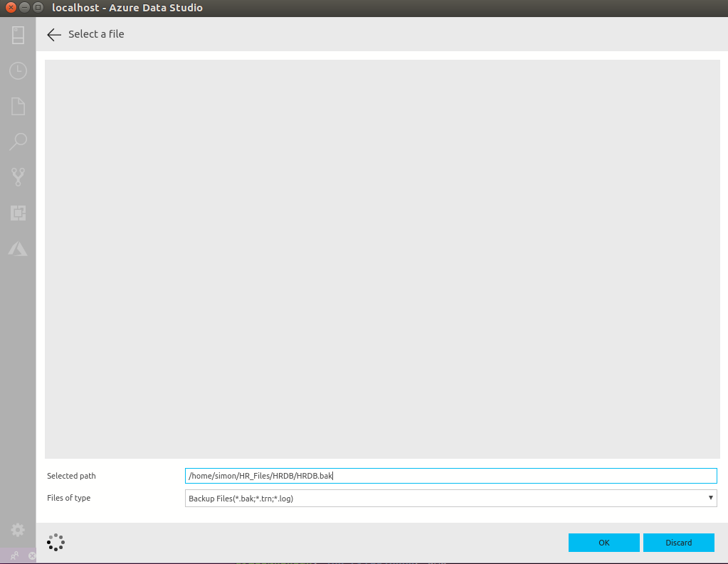Screen dimensions: 728x564
Task: Click the file browser tree area
Action: pos(382,259)
